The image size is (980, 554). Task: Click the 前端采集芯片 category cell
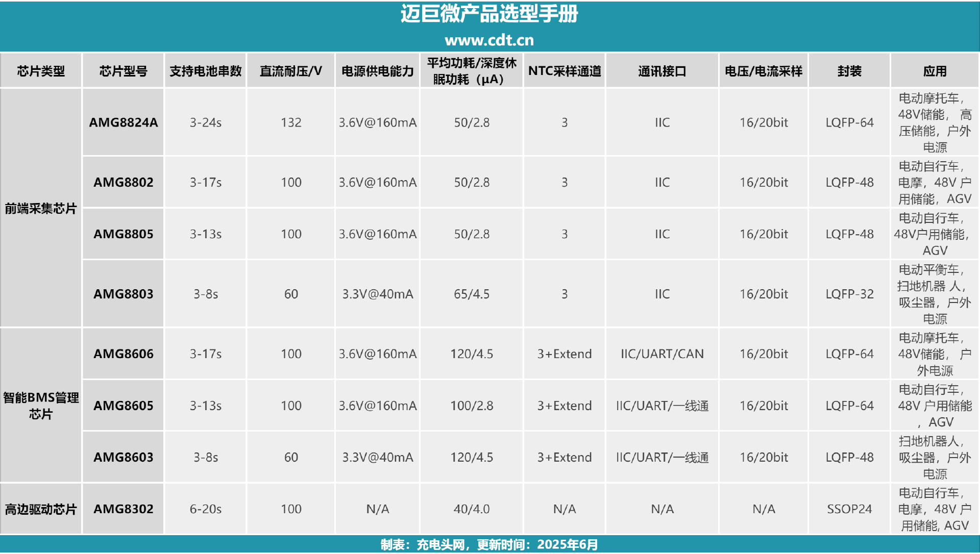[x=41, y=208]
